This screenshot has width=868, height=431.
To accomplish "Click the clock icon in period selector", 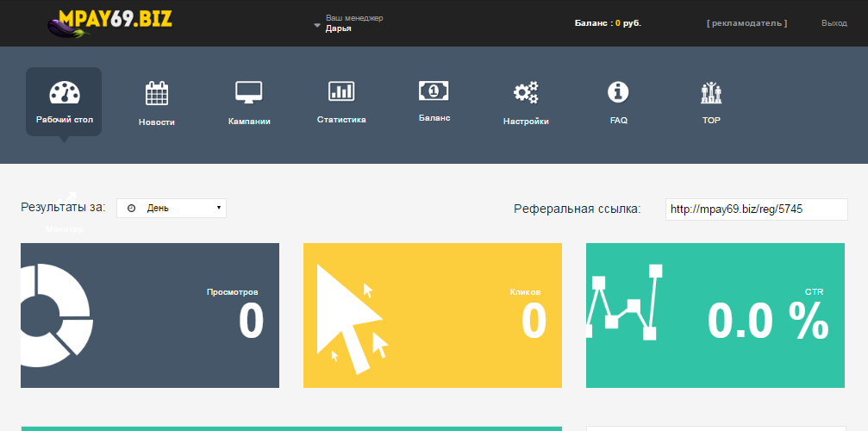I will 132,208.
